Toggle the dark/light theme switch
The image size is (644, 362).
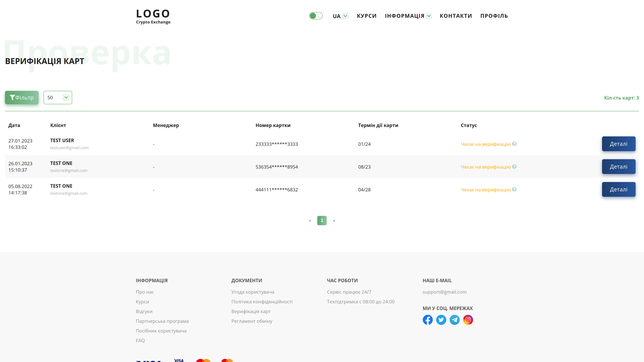click(316, 16)
